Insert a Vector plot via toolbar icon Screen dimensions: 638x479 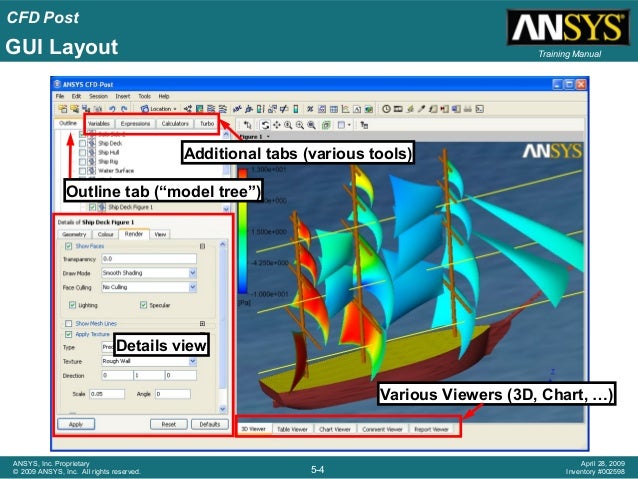[x=188, y=109]
